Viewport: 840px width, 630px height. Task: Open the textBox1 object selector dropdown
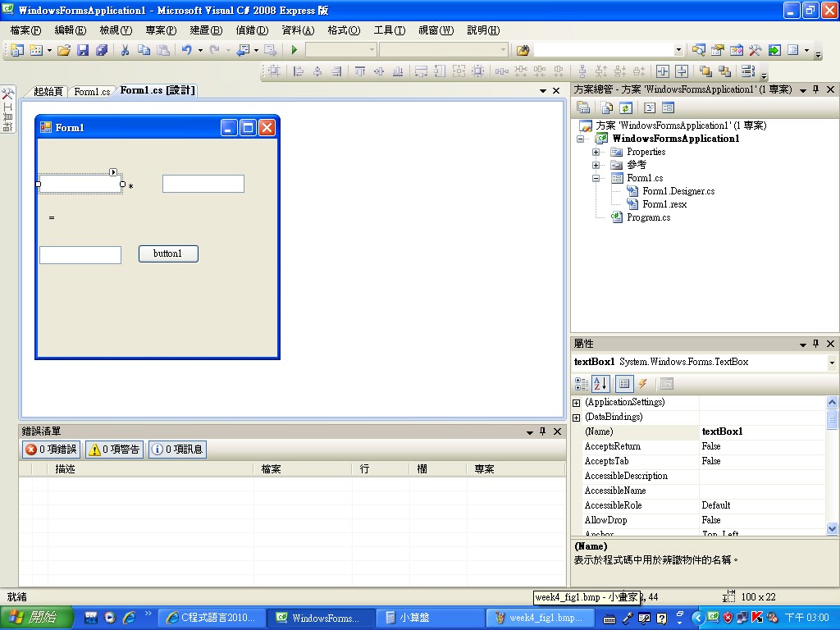tap(832, 363)
